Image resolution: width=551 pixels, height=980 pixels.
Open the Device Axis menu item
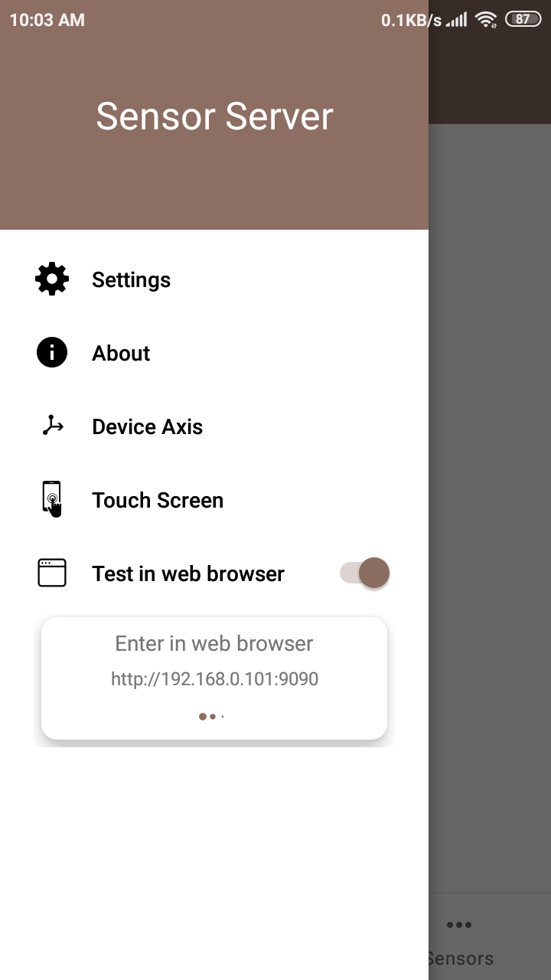(x=214, y=426)
